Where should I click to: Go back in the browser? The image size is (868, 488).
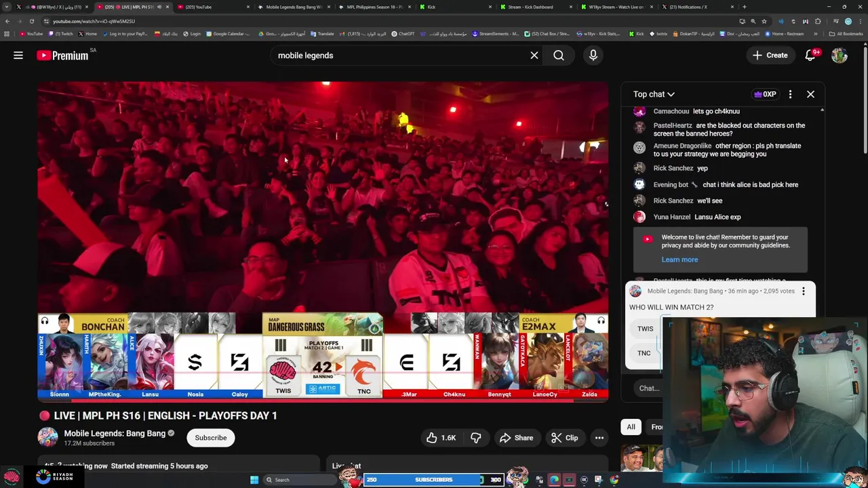7,21
